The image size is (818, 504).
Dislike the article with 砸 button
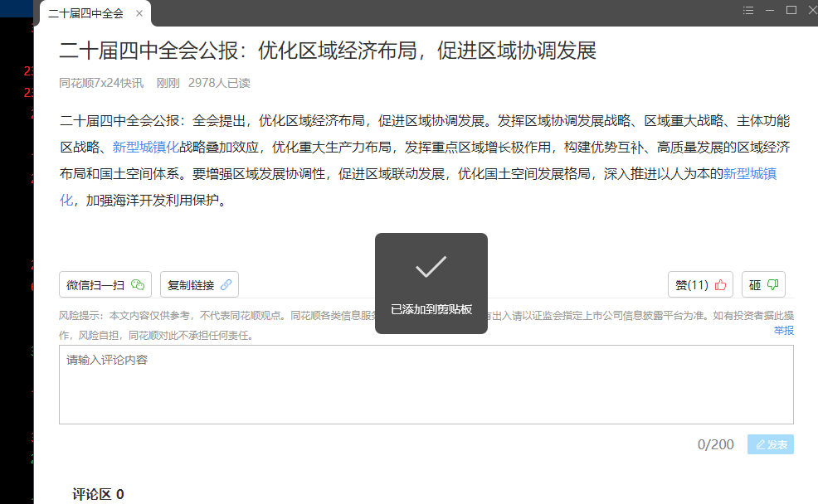[763, 284]
